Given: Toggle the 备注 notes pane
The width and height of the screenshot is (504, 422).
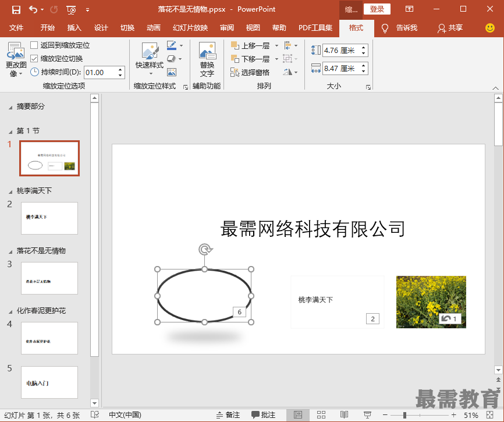Looking at the screenshot, I should coord(228,415).
